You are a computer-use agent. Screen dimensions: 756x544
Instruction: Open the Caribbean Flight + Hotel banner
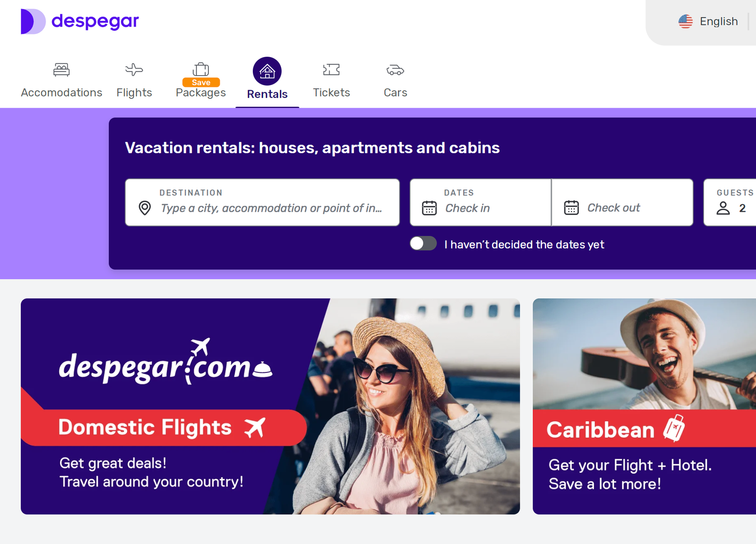point(644,406)
